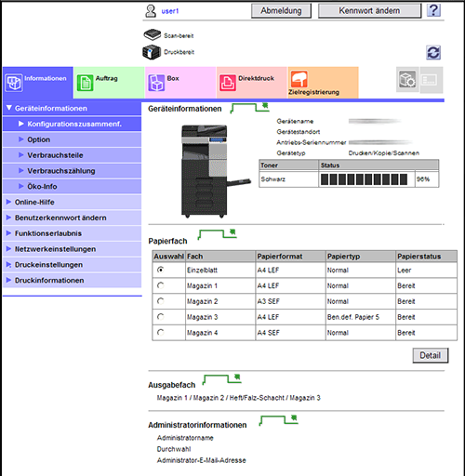The image size is (465, 476).
Task: Click the Kennwort ändern button
Action: click(369, 11)
